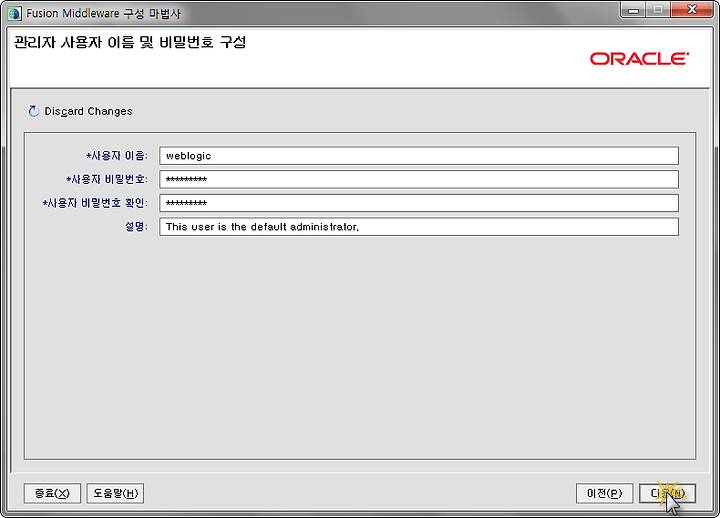Minimize the Fusion Middleware wizard window

[633, 10]
